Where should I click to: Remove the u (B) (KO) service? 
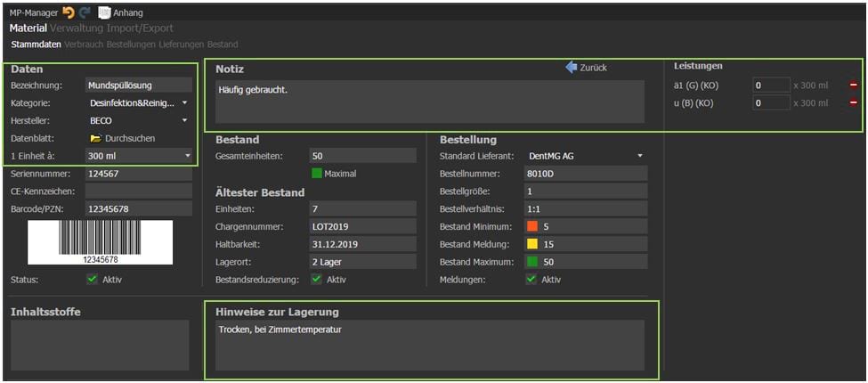tap(853, 103)
